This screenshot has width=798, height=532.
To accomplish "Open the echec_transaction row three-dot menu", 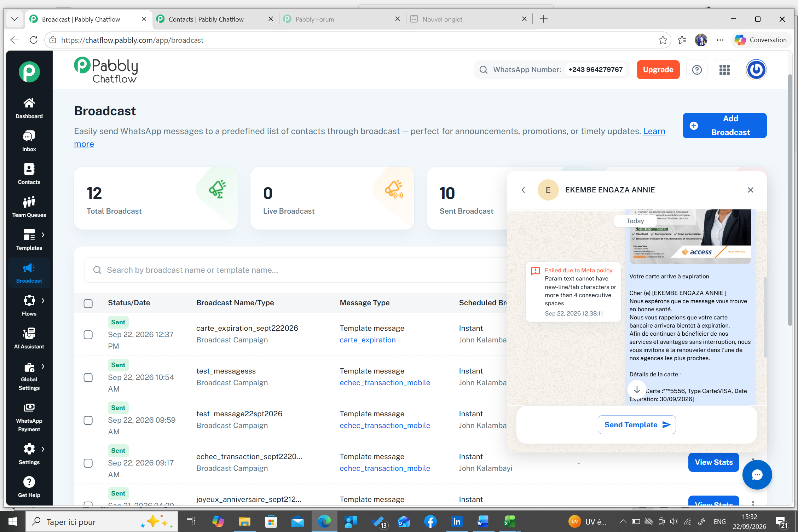I will 753,459.
